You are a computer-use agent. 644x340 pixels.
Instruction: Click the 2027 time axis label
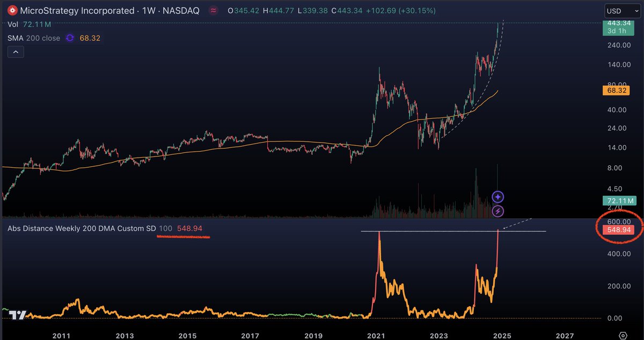coord(565,335)
